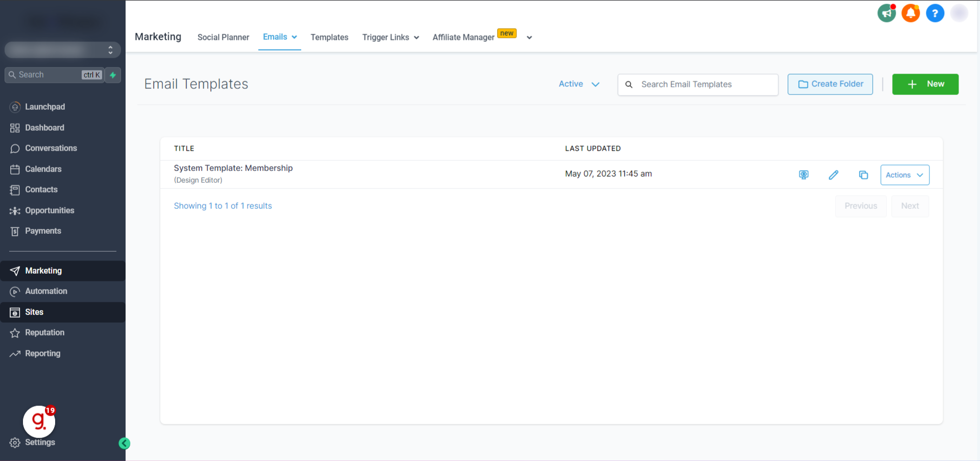This screenshot has height=461, width=980.
Task: Preview the Membership template with the monitor icon
Action: 804,175
